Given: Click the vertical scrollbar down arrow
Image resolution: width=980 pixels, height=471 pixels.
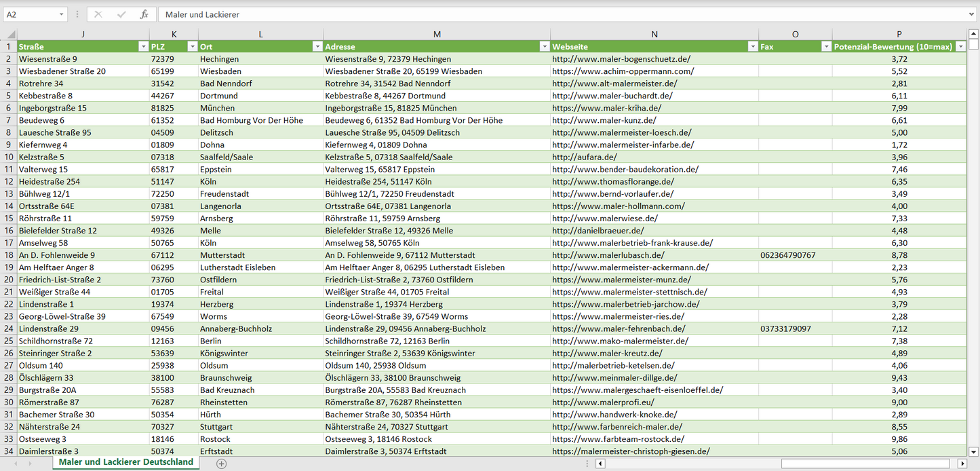Looking at the screenshot, I should pyautogui.click(x=973, y=451).
